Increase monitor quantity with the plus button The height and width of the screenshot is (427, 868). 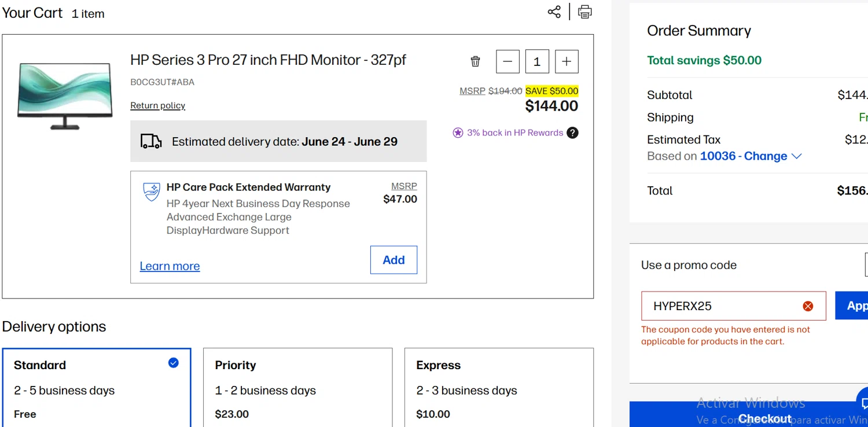pyautogui.click(x=567, y=62)
